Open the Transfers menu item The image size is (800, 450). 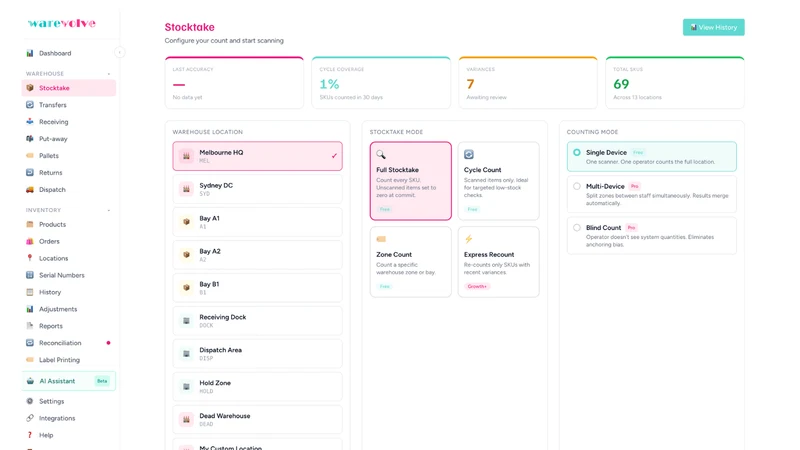(69, 105)
